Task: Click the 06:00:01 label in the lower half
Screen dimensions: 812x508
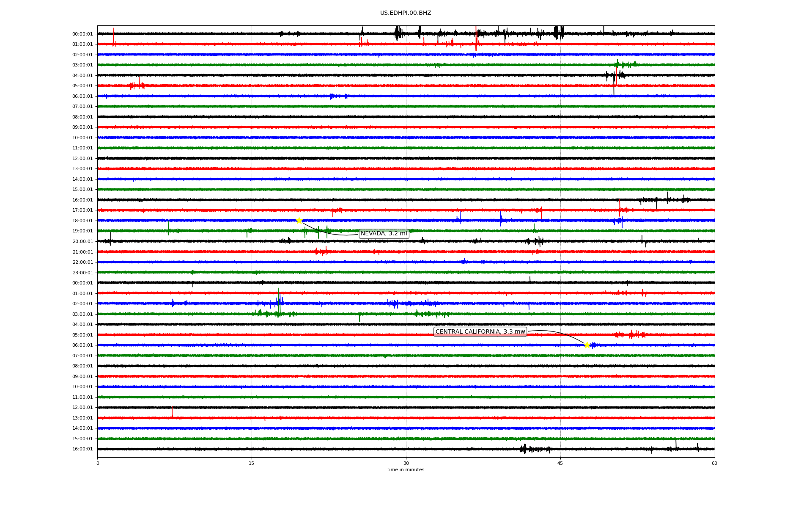Action: [82, 345]
